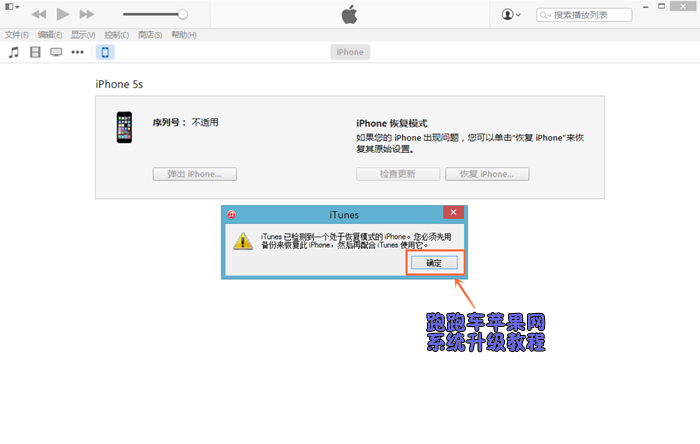Click the search playlist field

coord(584,15)
